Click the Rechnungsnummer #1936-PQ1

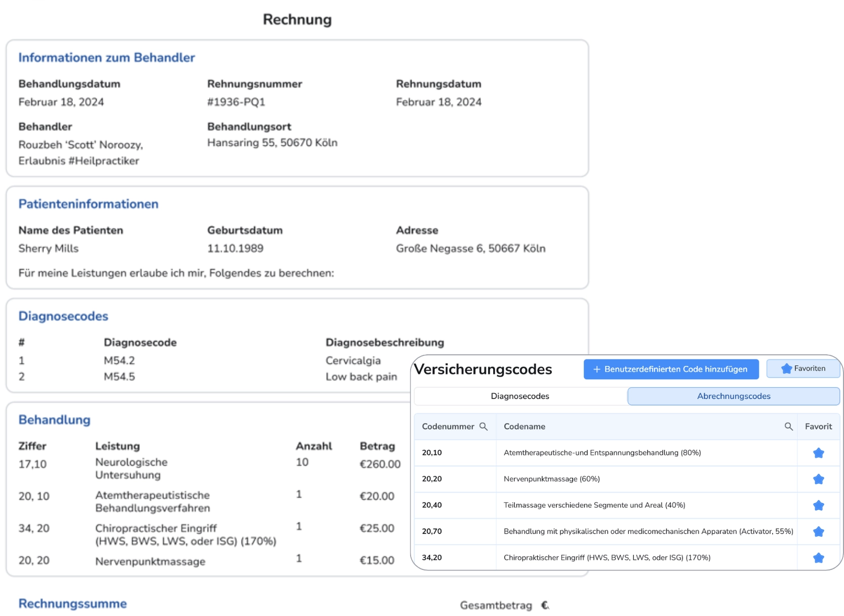pyautogui.click(x=235, y=102)
